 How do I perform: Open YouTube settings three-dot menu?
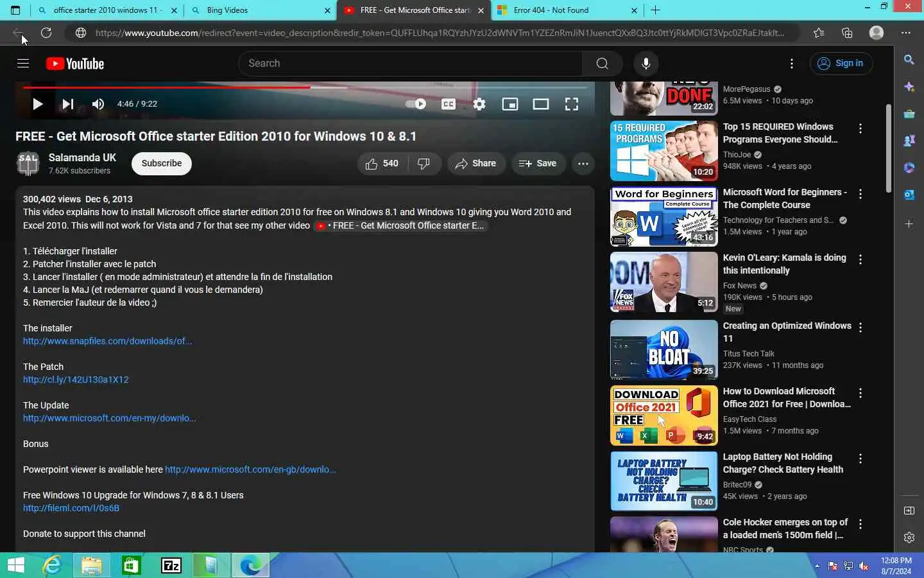792,64
